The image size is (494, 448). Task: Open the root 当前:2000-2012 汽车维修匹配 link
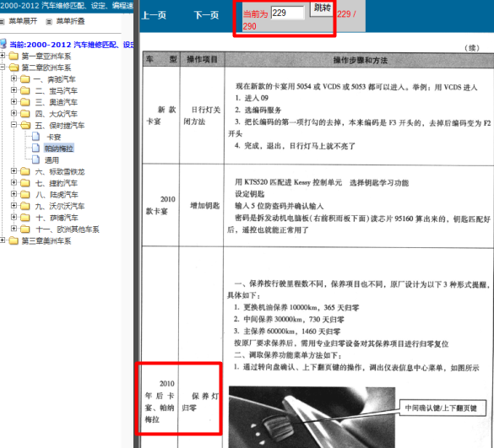click(x=72, y=45)
